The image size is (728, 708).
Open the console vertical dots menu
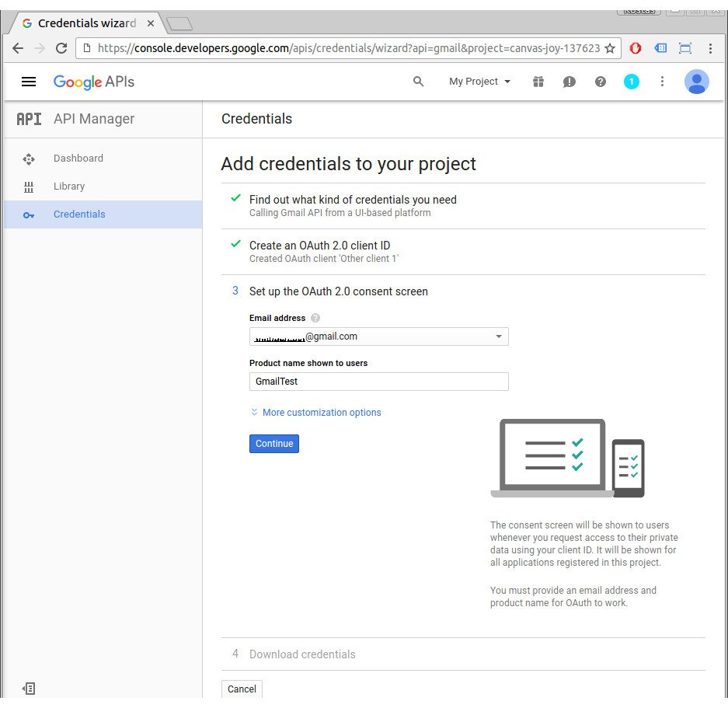pos(662,82)
